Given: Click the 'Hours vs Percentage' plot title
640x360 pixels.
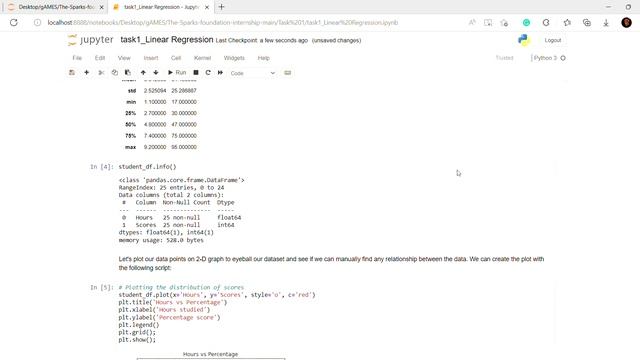Looking at the screenshot, I should click(x=210, y=354).
